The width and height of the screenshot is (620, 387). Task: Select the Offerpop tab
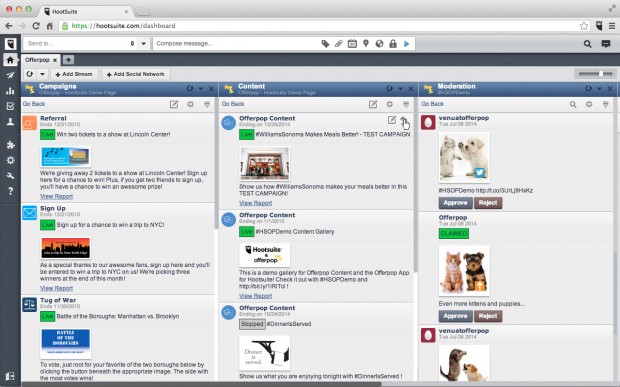coord(37,60)
